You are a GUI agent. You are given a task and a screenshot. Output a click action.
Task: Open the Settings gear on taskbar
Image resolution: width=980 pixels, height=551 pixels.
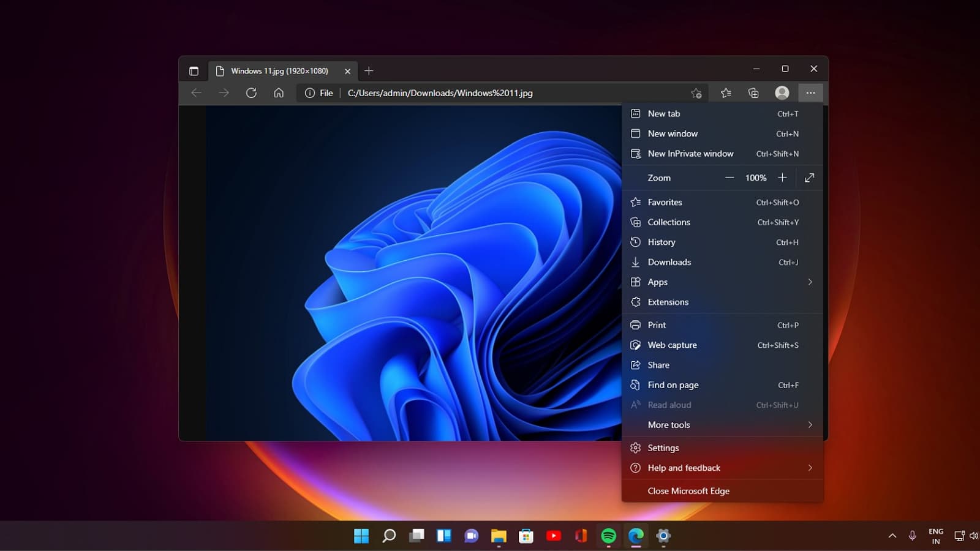pyautogui.click(x=663, y=536)
